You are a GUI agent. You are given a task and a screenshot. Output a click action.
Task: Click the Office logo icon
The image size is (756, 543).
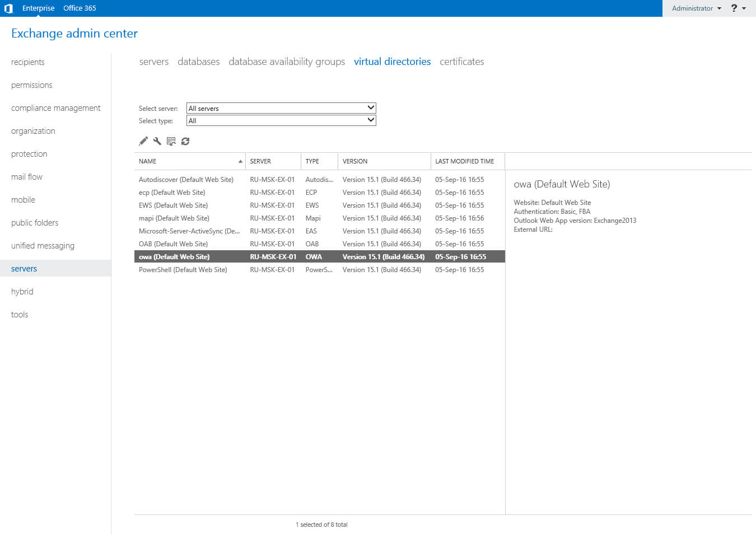pyautogui.click(x=8, y=8)
